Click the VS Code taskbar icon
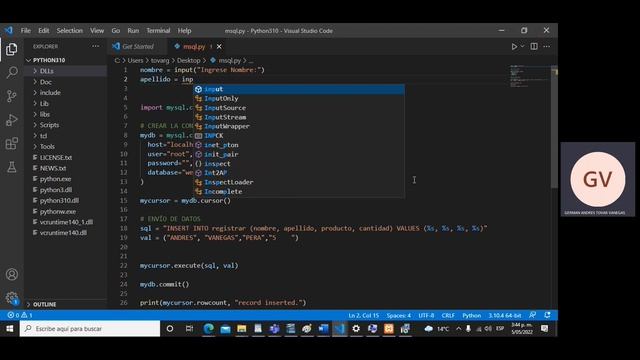Image resolution: width=640 pixels, height=360 pixels. pyautogui.click(x=340, y=329)
